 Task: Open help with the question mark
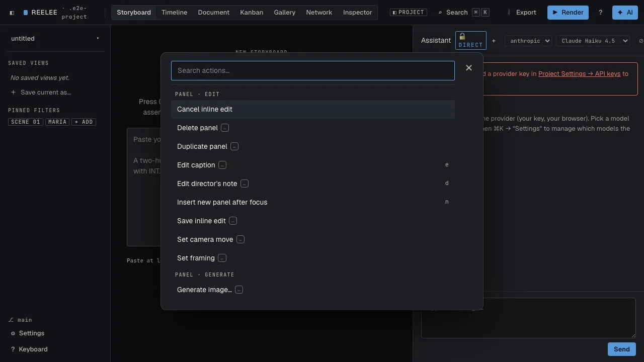click(600, 13)
